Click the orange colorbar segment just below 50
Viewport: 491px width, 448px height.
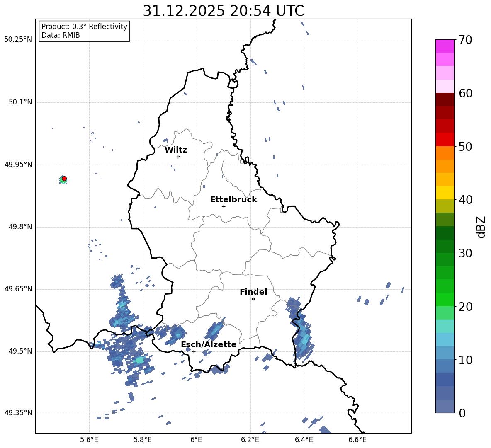[445, 153]
